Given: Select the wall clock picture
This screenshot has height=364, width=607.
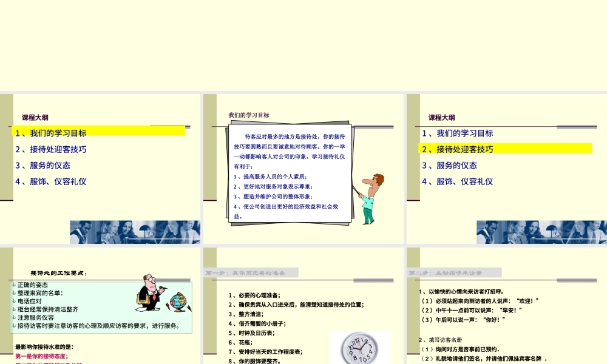Looking at the screenshot, I should (x=359, y=349).
